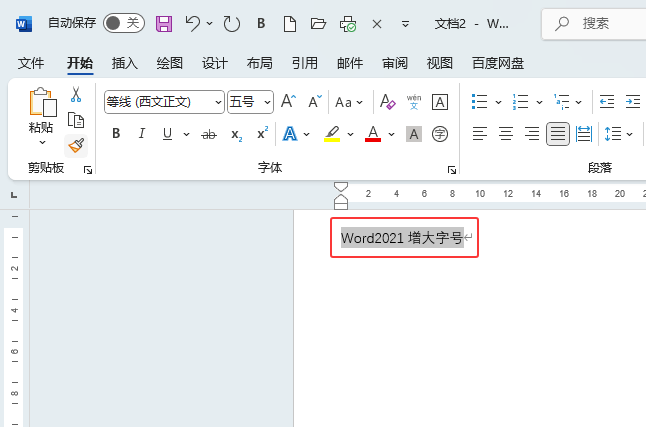
Task: Switch to the 绘图 tab
Action: 170,63
